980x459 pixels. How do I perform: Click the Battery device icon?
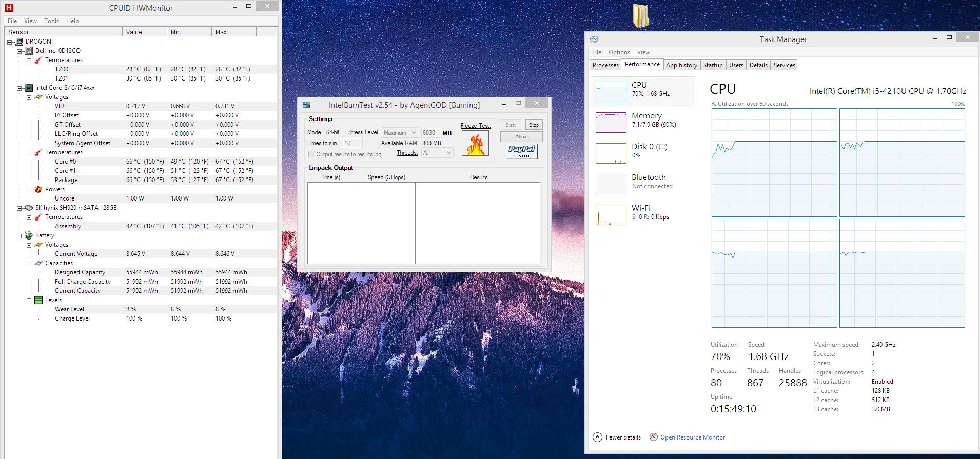pos(29,235)
